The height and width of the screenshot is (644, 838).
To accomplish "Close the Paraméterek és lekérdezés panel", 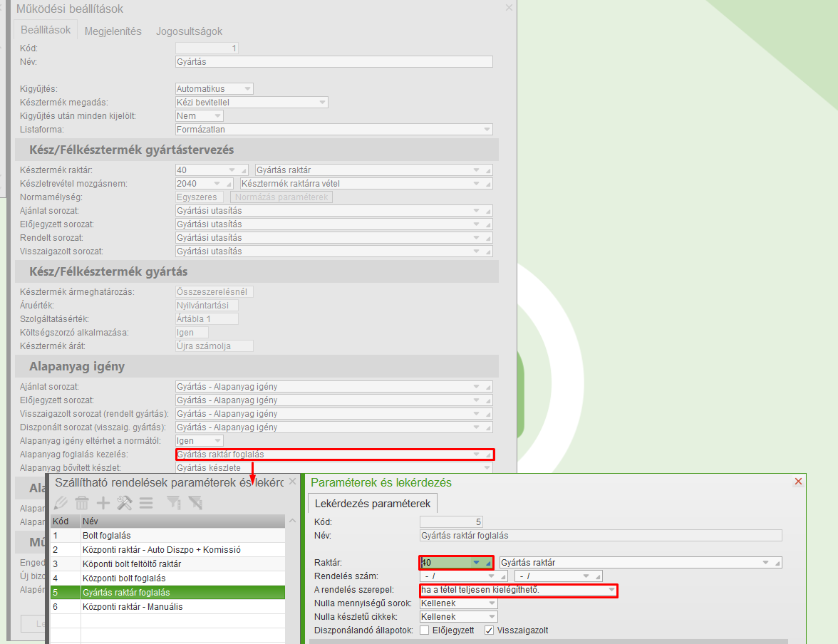I will pyautogui.click(x=798, y=482).
